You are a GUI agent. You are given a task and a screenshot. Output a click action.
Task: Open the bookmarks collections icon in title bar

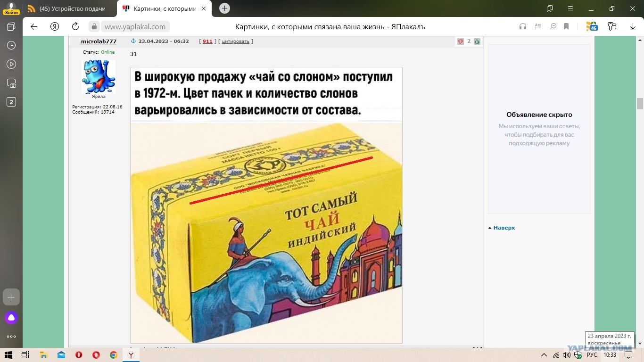coord(550,8)
